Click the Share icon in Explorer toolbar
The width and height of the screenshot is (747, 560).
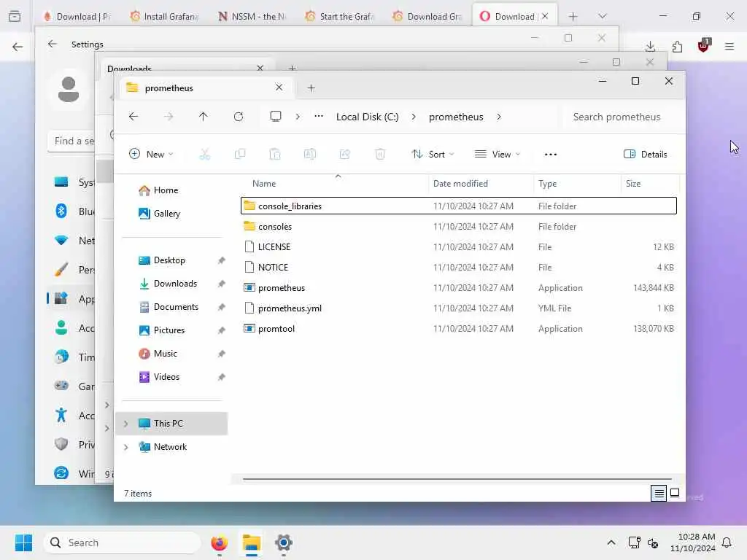[345, 155]
